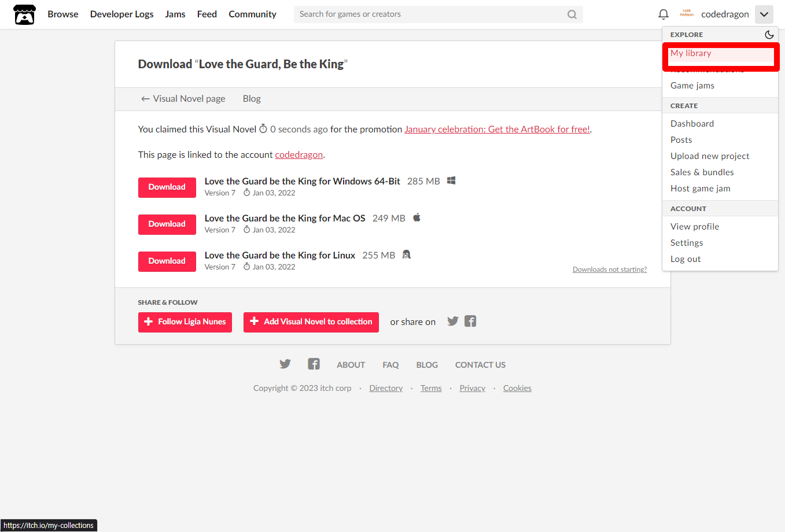
Task: Click the Apple platform icon
Action: click(417, 218)
